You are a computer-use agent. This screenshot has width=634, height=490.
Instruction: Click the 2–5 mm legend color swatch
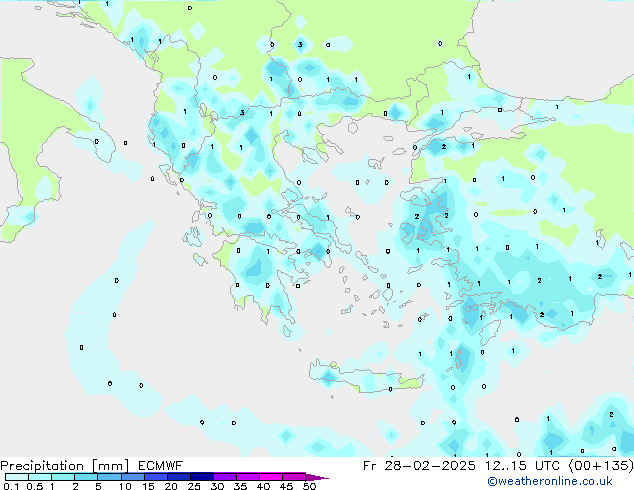pos(86,477)
